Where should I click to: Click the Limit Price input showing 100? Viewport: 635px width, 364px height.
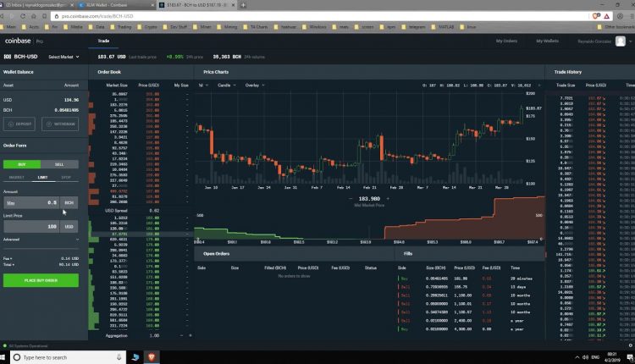pyautogui.click(x=31, y=227)
